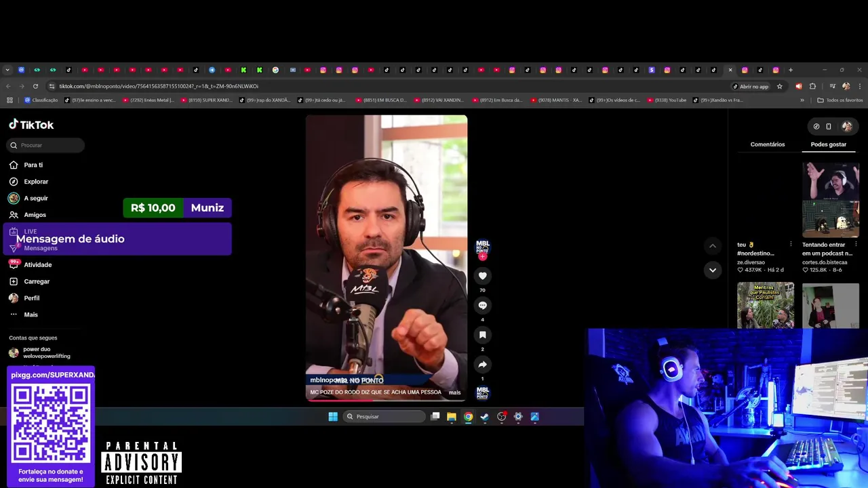The width and height of the screenshot is (868, 488).
Task: Open Task View on taskbar
Action: click(435, 416)
